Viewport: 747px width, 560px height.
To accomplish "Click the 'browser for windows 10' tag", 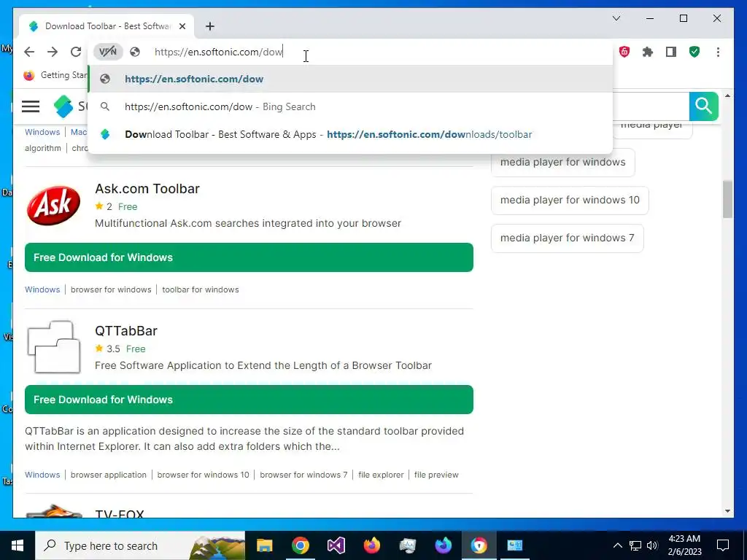I will click(203, 475).
